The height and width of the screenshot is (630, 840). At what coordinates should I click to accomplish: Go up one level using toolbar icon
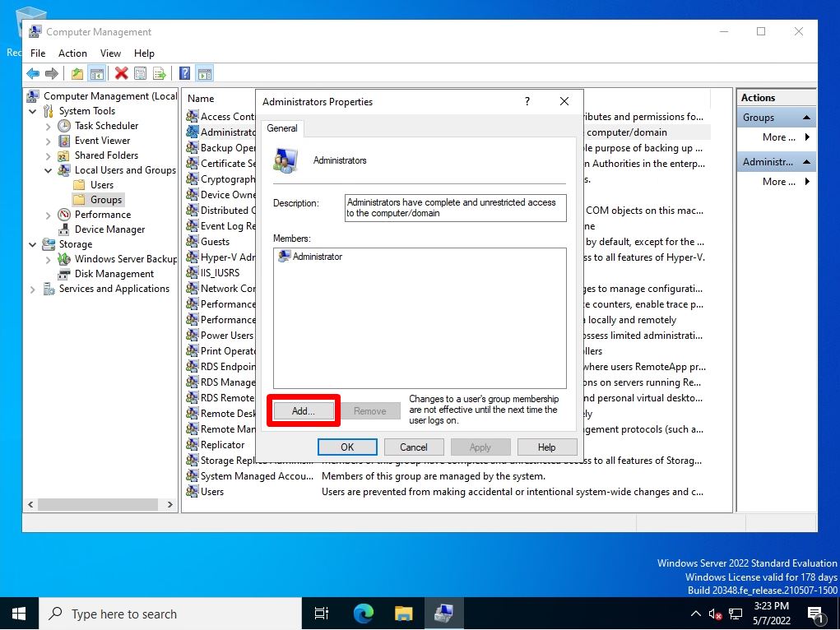point(77,73)
